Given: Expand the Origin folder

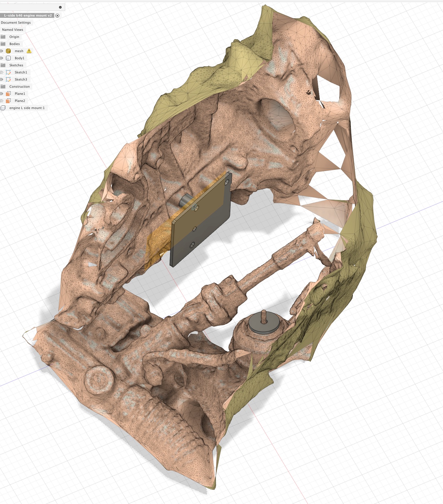Looking at the screenshot, I should click(x=3, y=37).
